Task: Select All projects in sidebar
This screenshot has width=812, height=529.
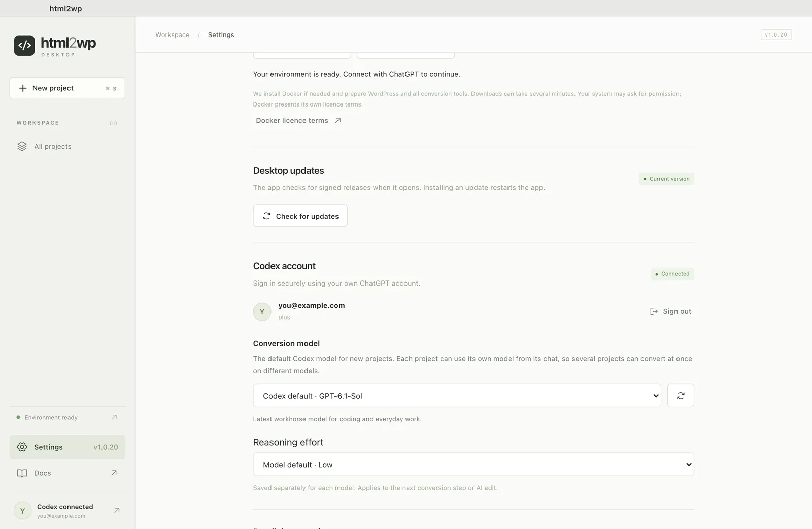Action: coord(67,146)
